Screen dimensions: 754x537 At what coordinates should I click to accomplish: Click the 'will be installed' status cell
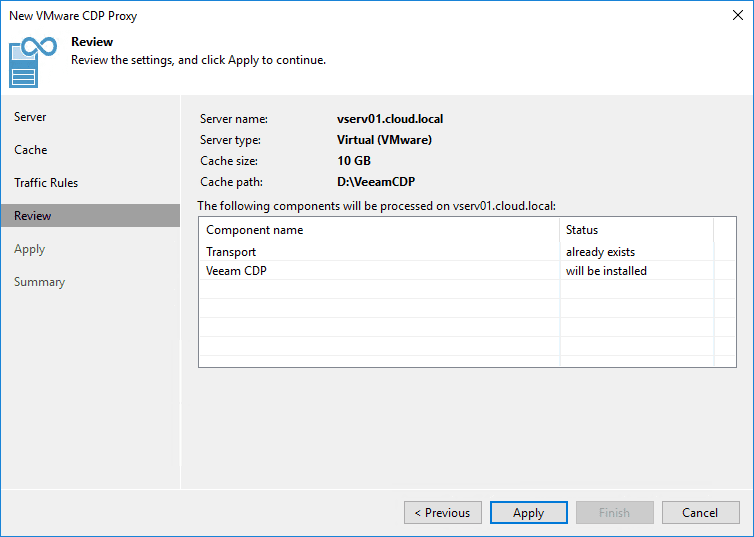point(606,271)
